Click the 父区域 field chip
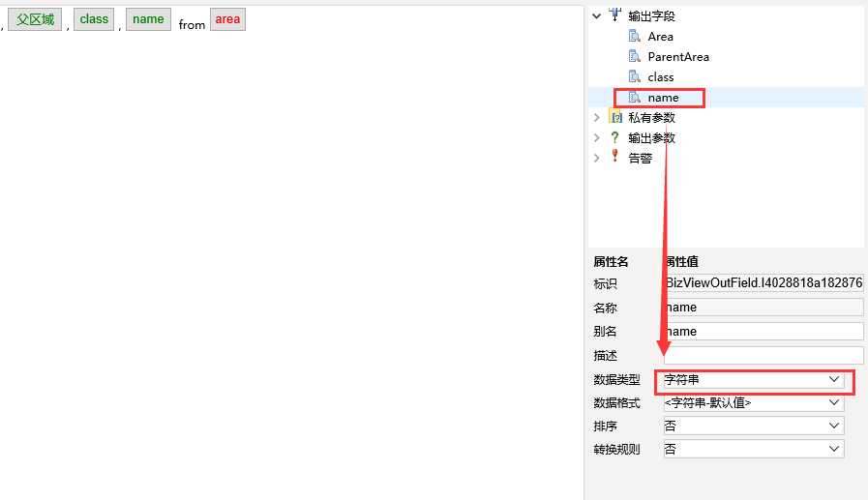The width and height of the screenshot is (868, 500). [35, 19]
